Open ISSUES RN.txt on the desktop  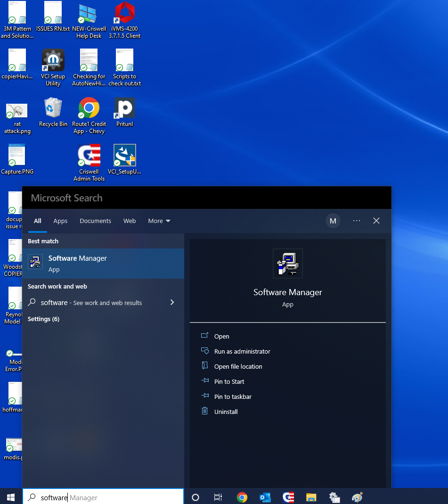click(x=53, y=17)
